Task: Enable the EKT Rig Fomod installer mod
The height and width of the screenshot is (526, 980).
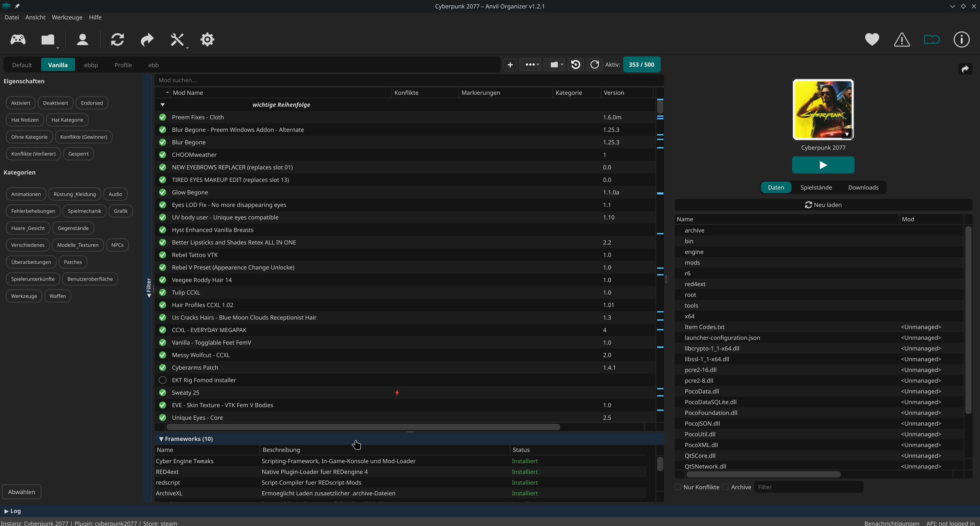Action: click(162, 380)
